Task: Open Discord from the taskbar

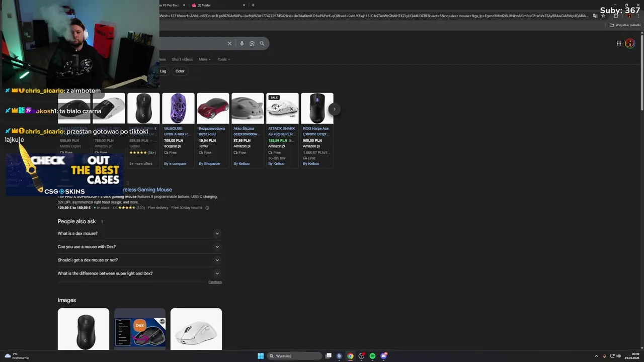Action: [x=383, y=356]
